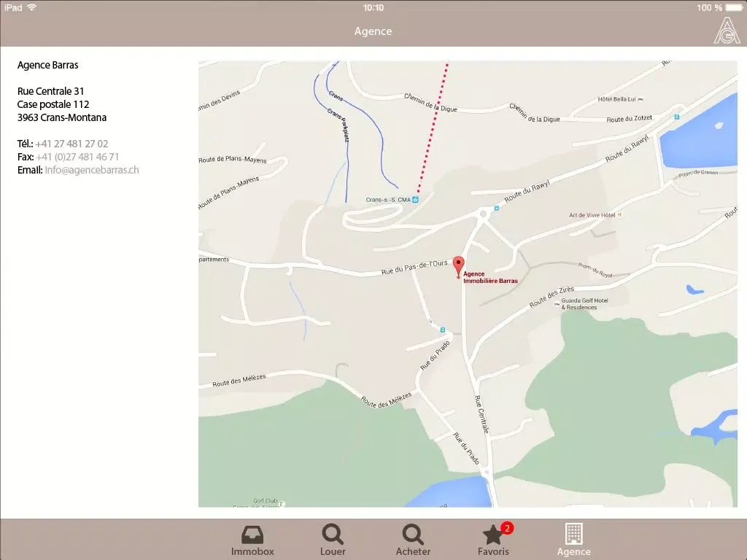Tap the fax number +41 (0)27 481 46 71
The width and height of the screenshot is (747, 560).
77,157
